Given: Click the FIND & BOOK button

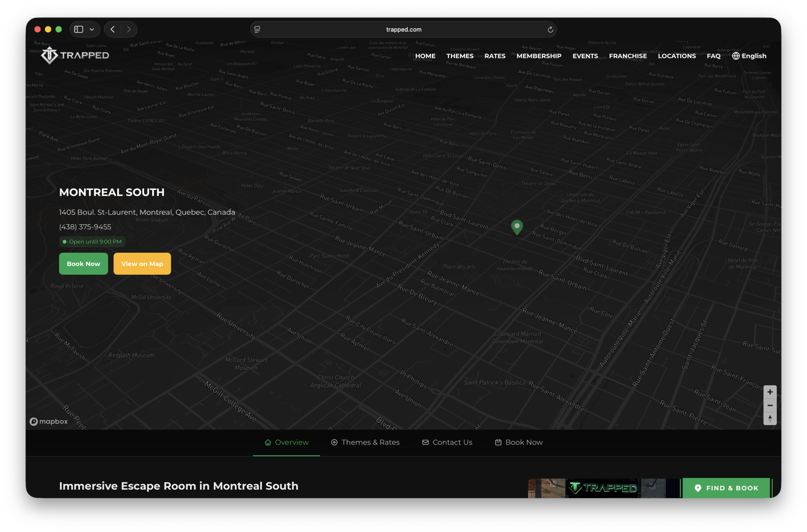Looking at the screenshot, I should (726, 488).
